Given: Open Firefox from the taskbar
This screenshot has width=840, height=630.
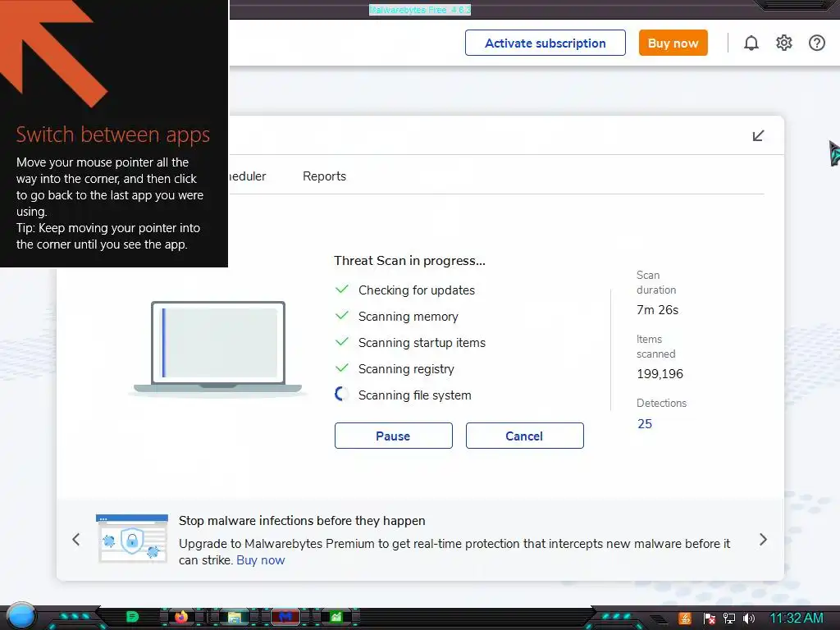Looking at the screenshot, I should click(181, 617).
